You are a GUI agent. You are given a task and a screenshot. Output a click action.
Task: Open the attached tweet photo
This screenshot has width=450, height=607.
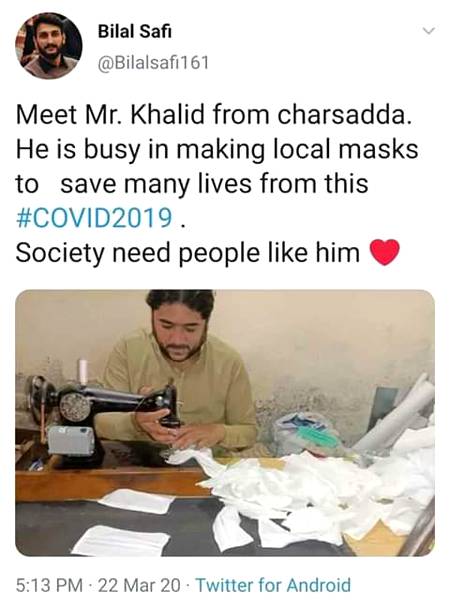(225, 423)
